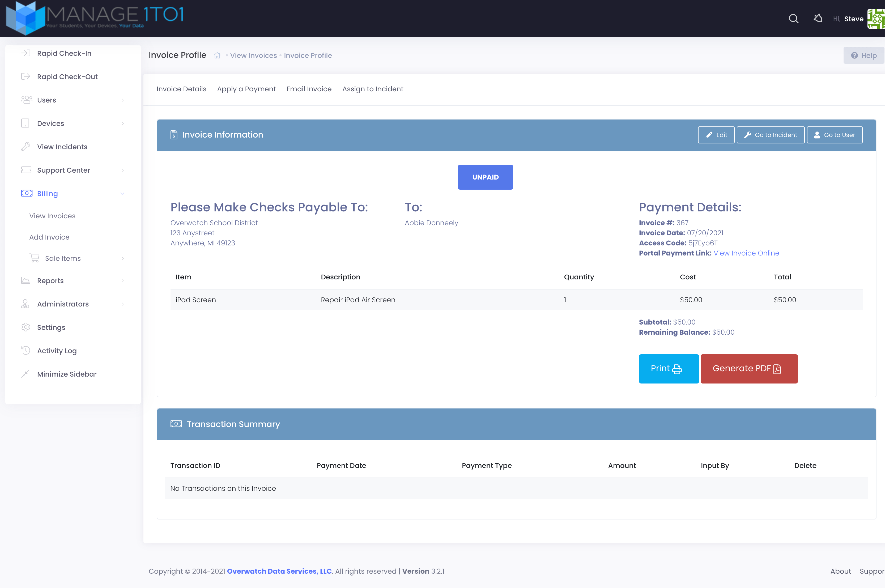Click the PDF file icon on Generate PDF
Screen dimensions: 885x588
click(x=777, y=369)
